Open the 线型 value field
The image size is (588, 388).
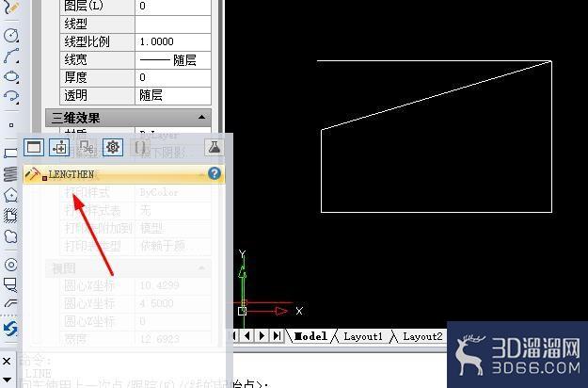point(173,24)
